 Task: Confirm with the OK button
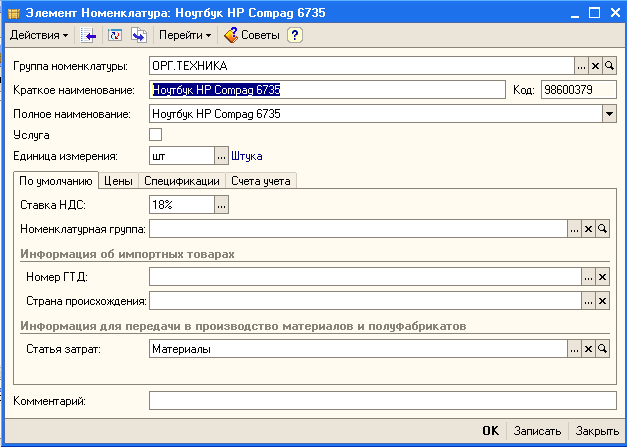click(491, 431)
